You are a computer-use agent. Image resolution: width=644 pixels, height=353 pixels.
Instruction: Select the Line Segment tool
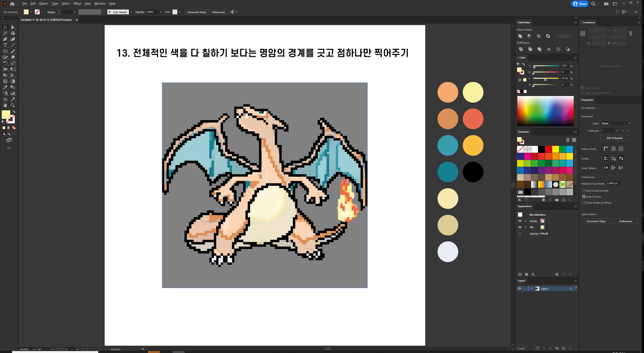[13, 45]
